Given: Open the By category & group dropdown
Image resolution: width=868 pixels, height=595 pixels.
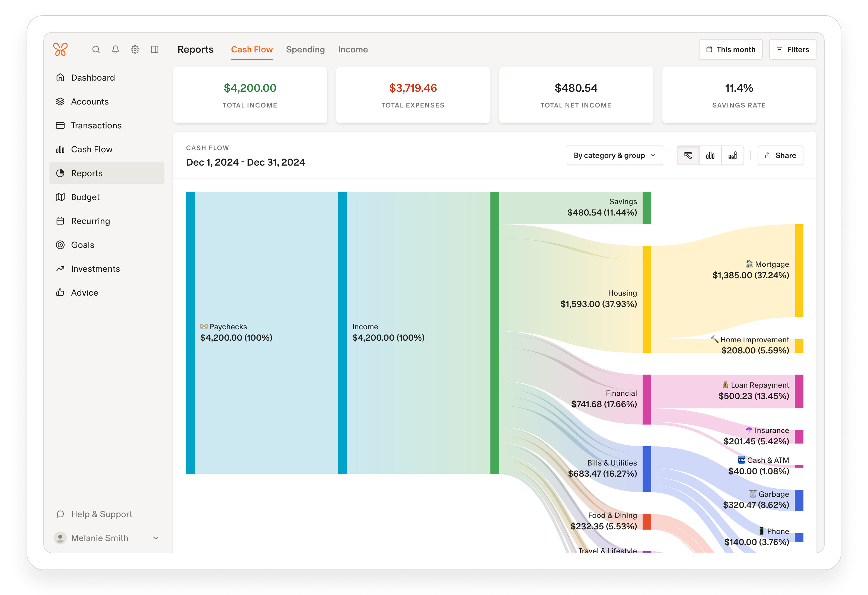Looking at the screenshot, I should pyautogui.click(x=614, y=155).
